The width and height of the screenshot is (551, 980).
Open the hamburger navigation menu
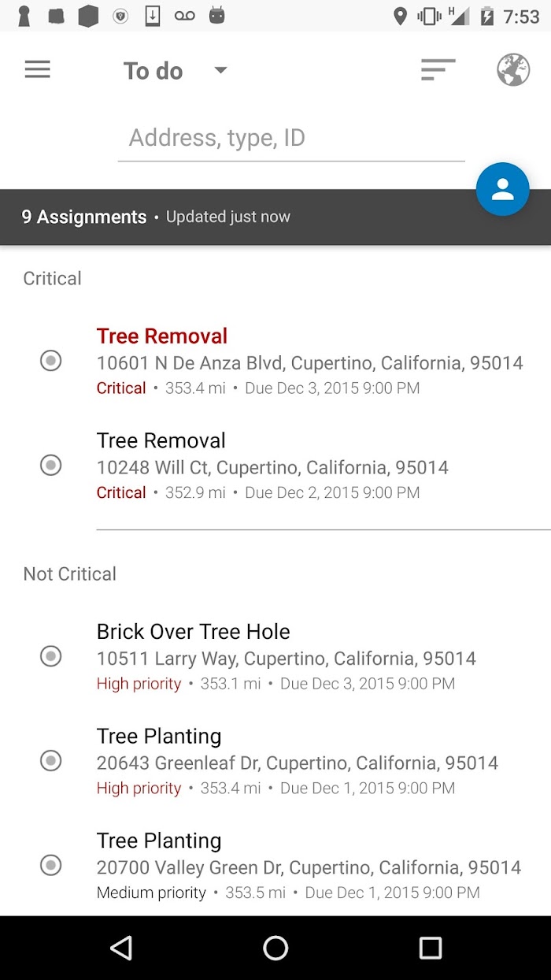coord(37,70)
